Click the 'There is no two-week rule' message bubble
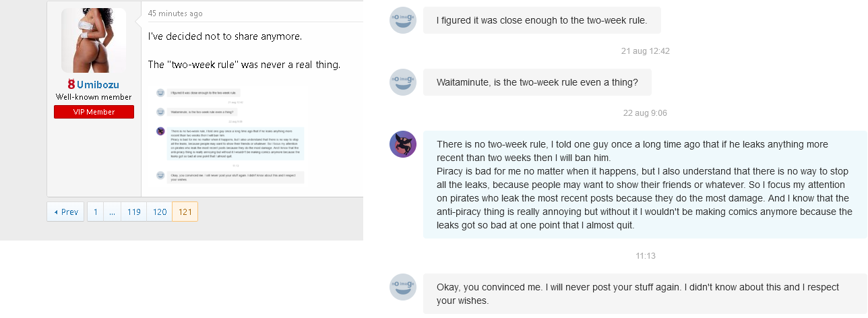This screenshot has width=868, height=318. (x=645, y=185)
